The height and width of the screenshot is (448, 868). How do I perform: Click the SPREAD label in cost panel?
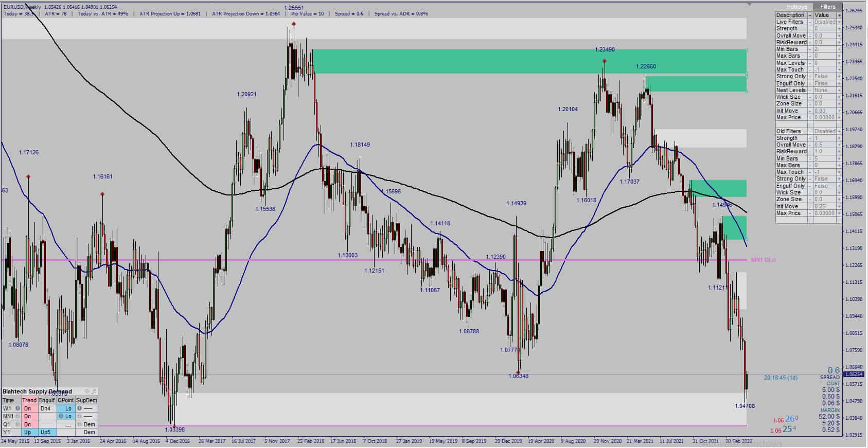tap(830, 378)
